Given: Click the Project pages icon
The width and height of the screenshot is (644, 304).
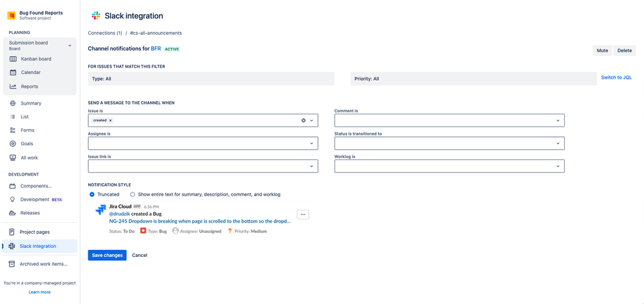Looking at the screenshot, I should tap(12, 232).
